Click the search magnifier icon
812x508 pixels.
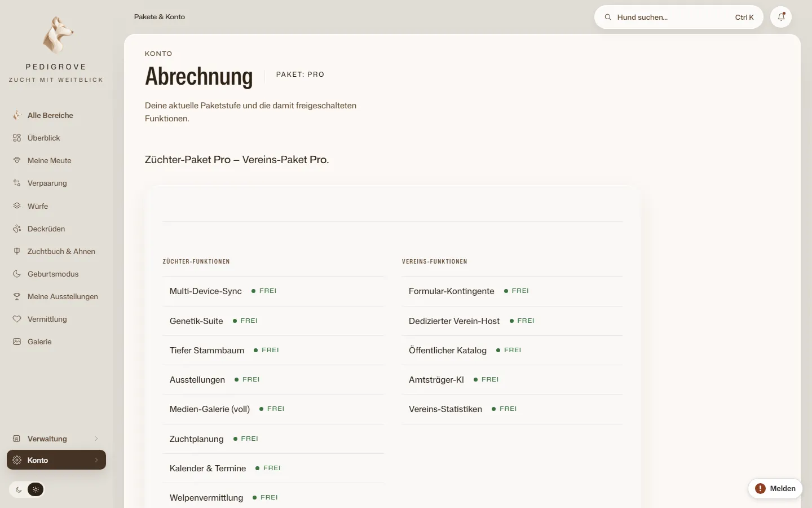[x=608, y=17]
